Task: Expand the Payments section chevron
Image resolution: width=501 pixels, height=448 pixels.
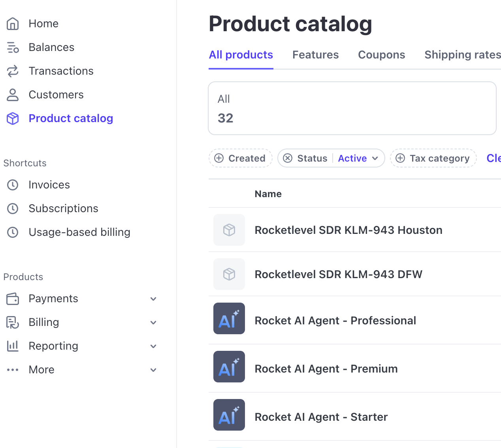Action: (x=153, y=299)
